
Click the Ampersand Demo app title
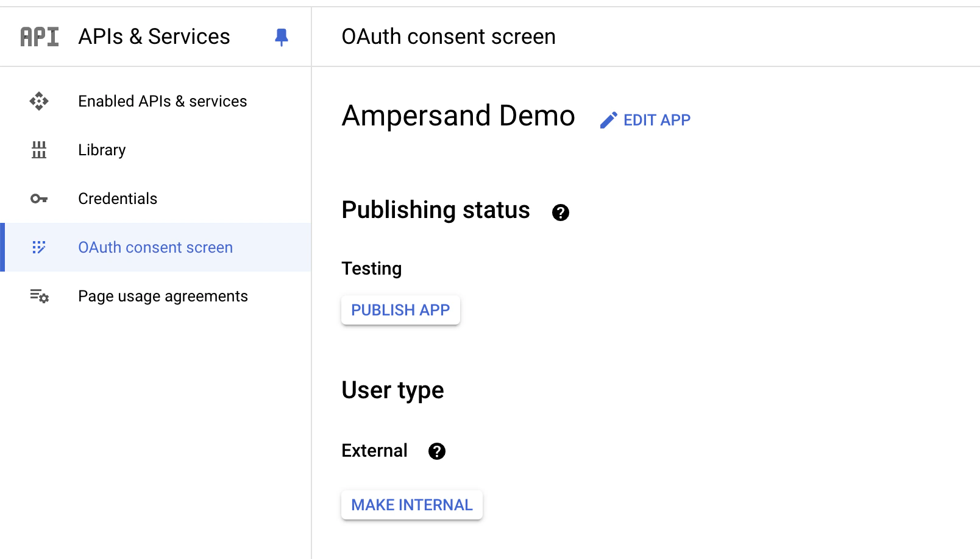(x=458, y=116)
